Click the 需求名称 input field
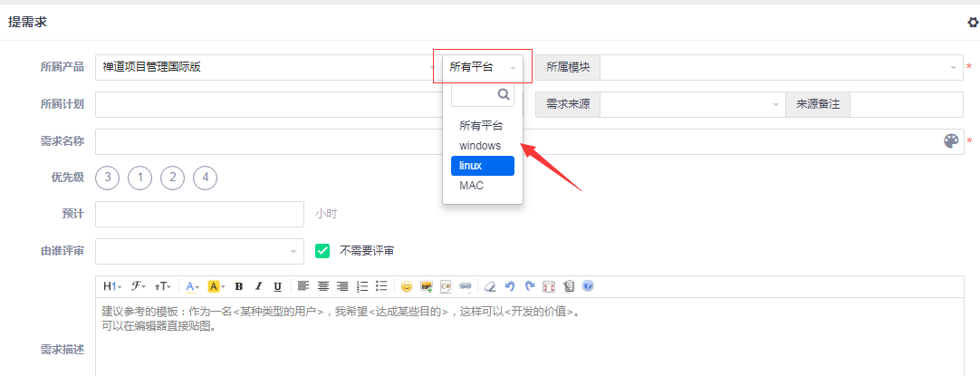This screenshot has height=376, width=980. [529, 141]
